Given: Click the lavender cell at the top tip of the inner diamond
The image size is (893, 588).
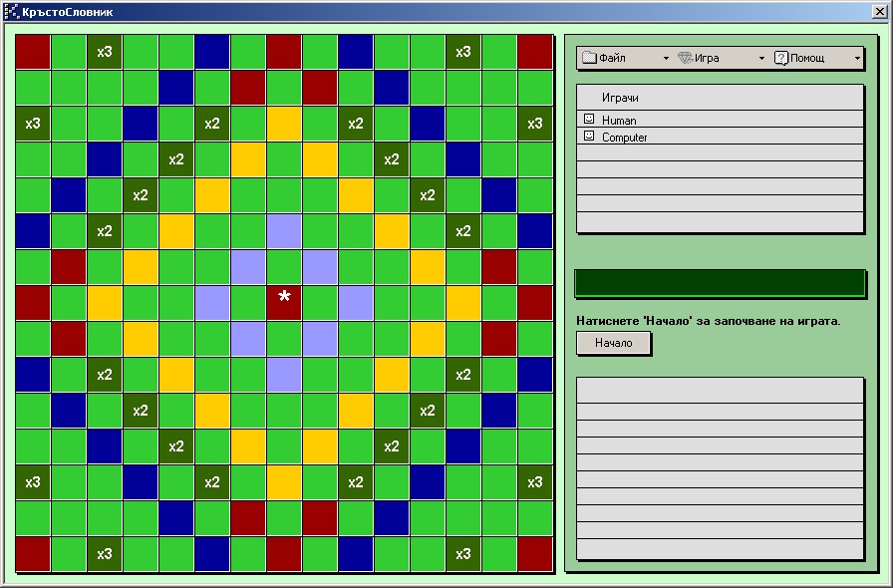Looking at the screenshot, I should 284,231.
